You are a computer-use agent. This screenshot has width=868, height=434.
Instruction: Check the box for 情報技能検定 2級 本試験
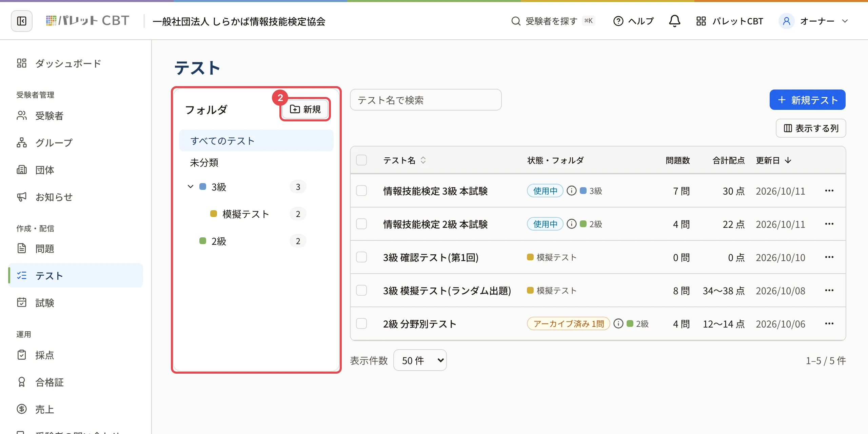[x=361, y=224]
